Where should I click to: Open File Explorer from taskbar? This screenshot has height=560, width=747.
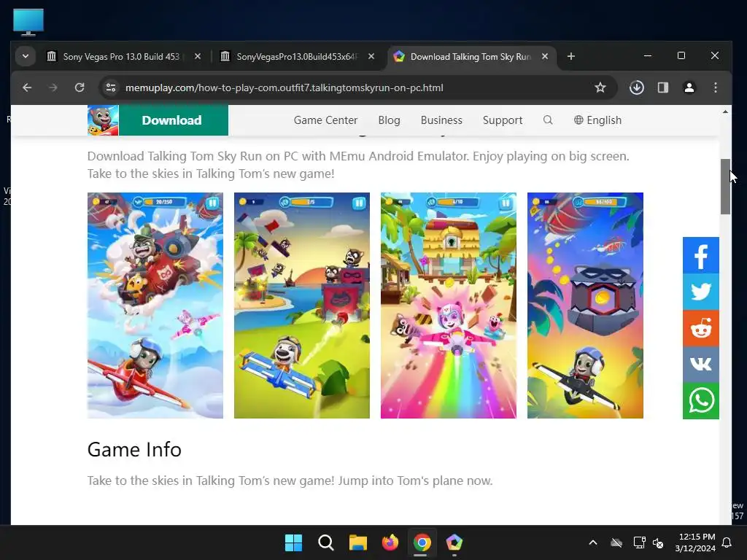[x=357, y=542]
